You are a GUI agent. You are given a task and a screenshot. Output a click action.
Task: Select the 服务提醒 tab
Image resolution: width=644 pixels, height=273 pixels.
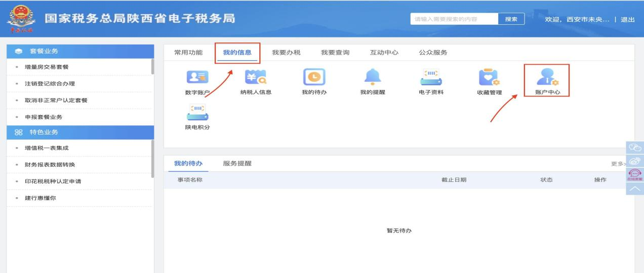click(x=237, y=163)
